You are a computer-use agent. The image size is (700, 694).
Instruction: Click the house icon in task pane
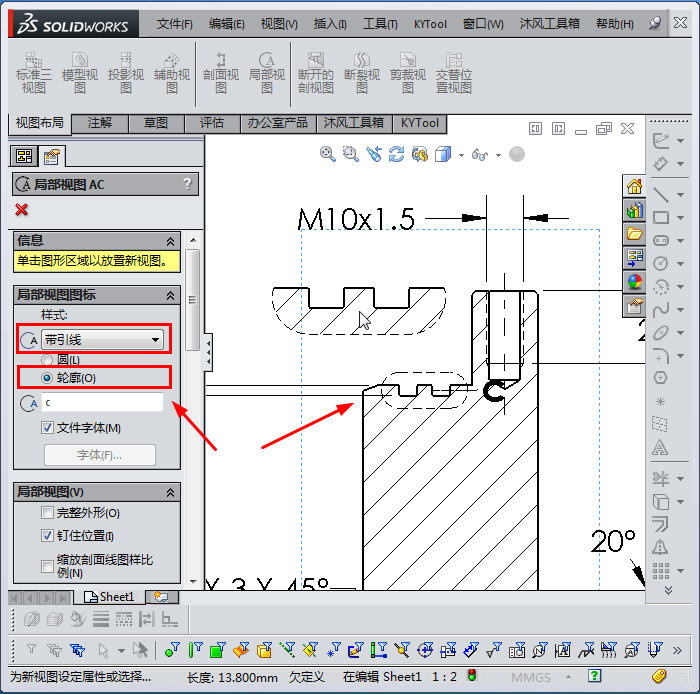(634, 187)
